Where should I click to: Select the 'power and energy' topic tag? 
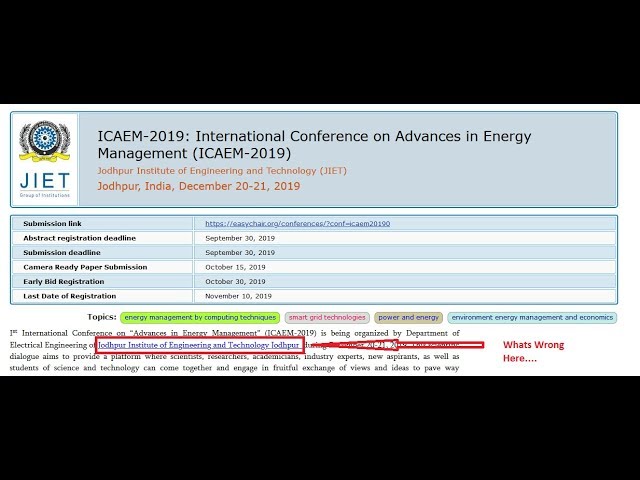click(408, 318)
